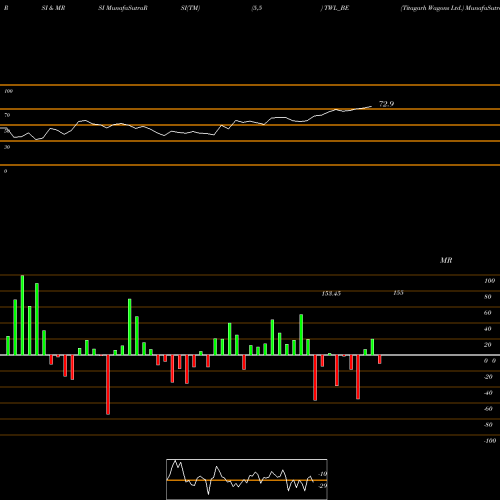The image size is (500, 500).
Task: Click the MR axis label -60
Action: (488, 409)
